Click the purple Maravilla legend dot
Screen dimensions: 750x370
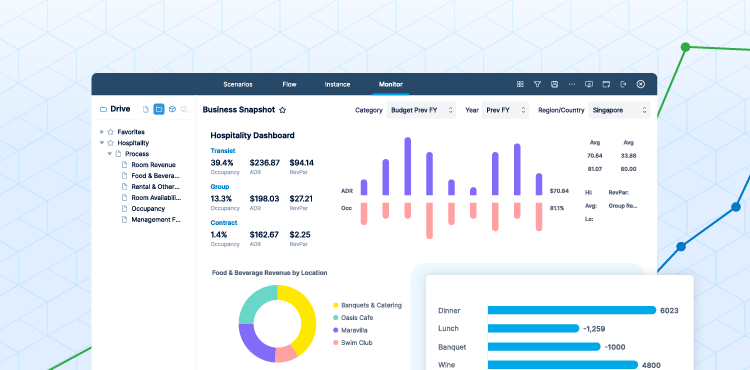(335, 330)
